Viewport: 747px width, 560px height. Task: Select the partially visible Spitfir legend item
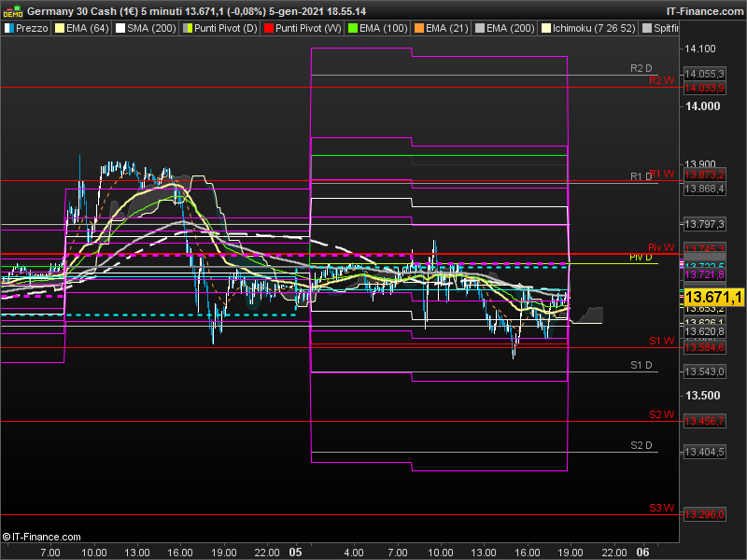(x=660, y=28)
